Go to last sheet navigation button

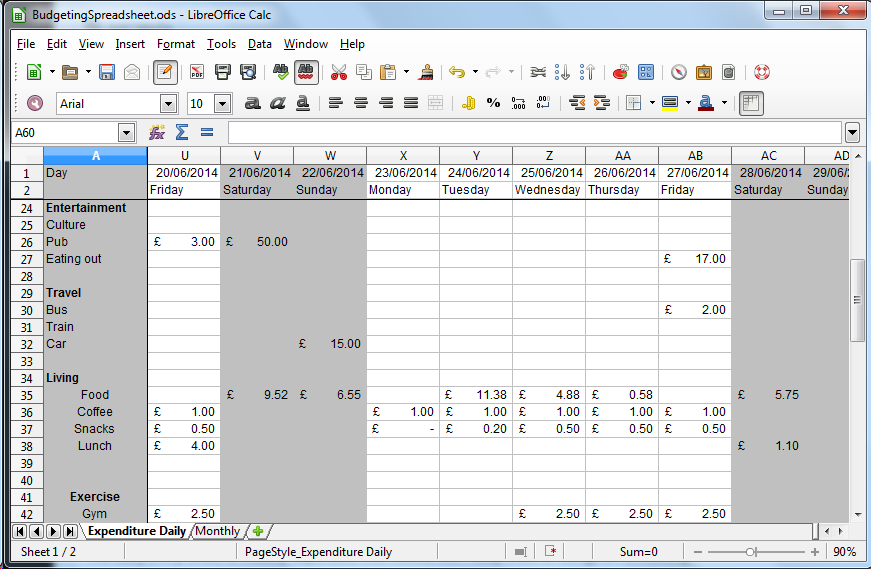69,532
